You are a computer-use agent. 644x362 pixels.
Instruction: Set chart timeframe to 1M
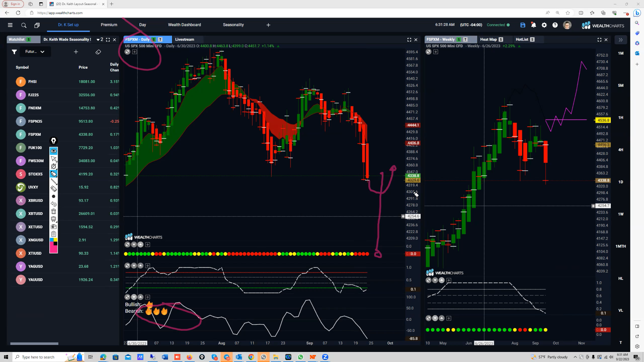click(x=621, y=53)
